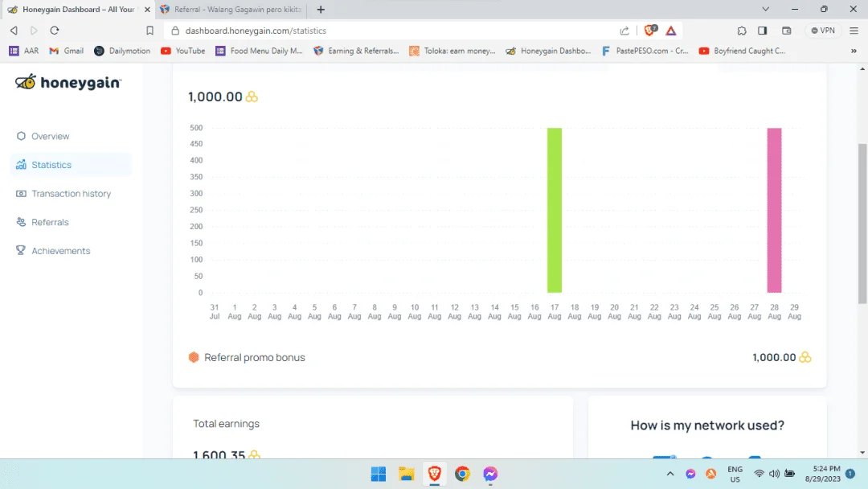Open Brave Rewards triangle icon

pos(671,31)
